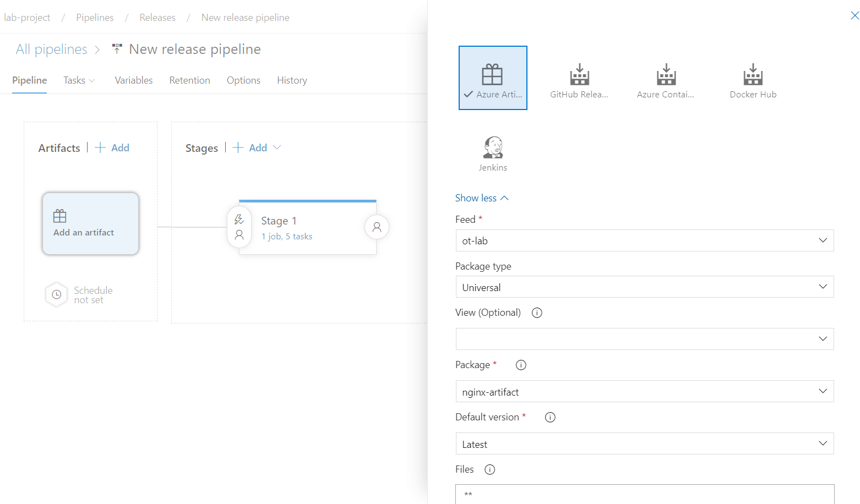This screenshot has height=504, width=860.
Task: Open post-deployment conditions for Stage 1
Action: [377, 227]
